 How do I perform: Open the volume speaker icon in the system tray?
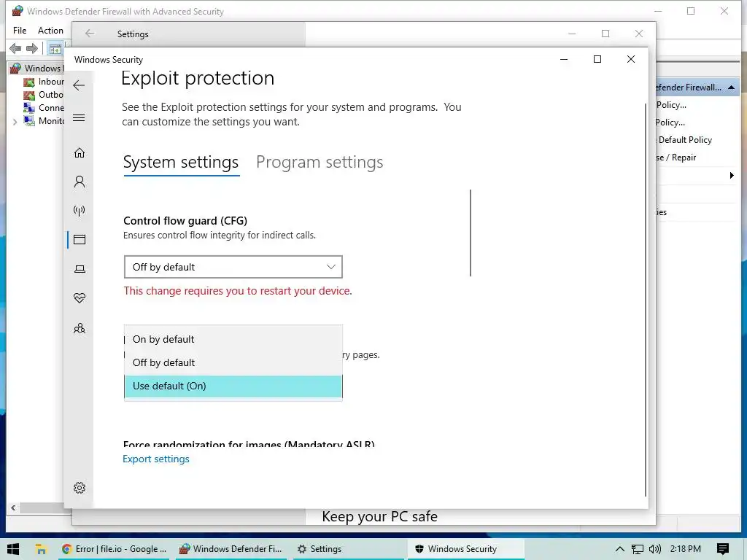pyautogui.click(x=655, y=549)
